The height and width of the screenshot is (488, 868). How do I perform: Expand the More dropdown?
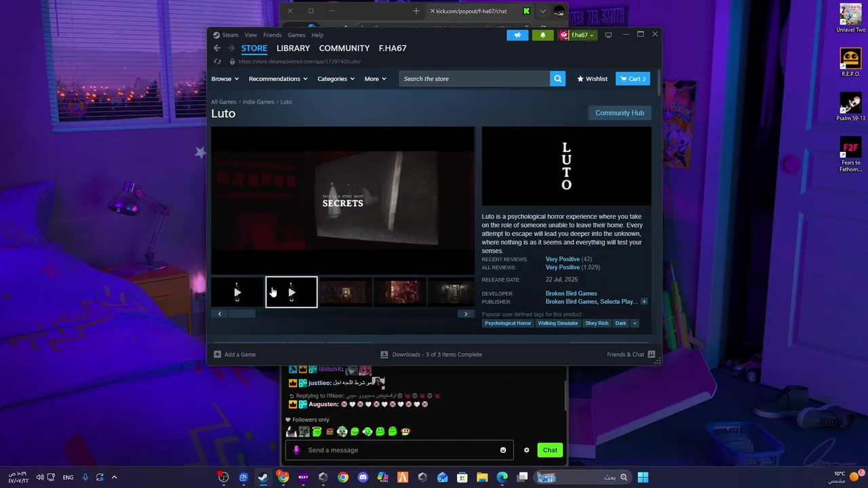coord(375,79)
